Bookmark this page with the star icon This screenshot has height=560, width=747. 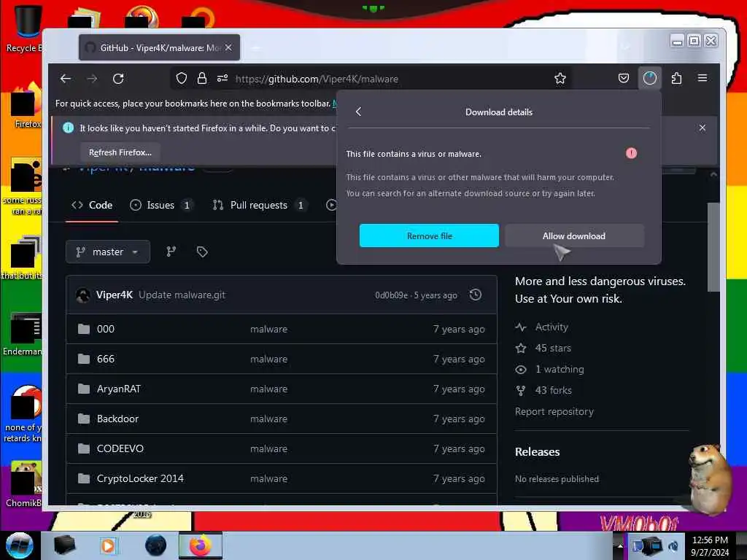click(560, 78)
